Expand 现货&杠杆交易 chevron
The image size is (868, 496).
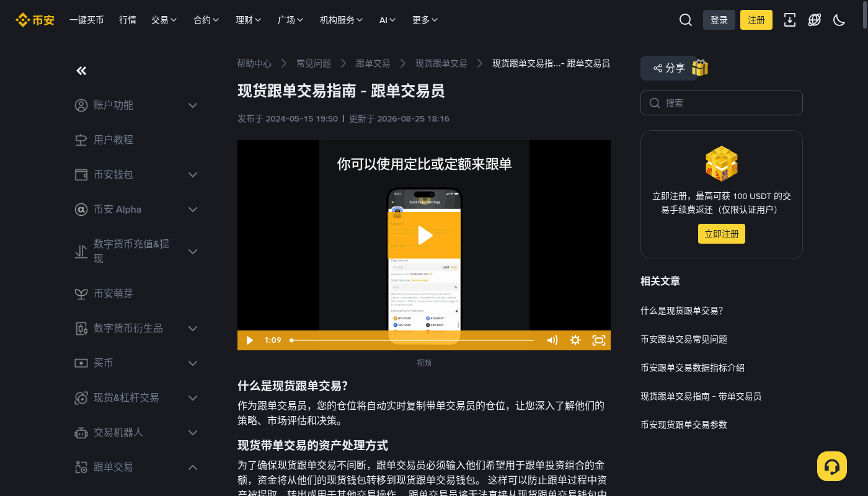point(193,398)
